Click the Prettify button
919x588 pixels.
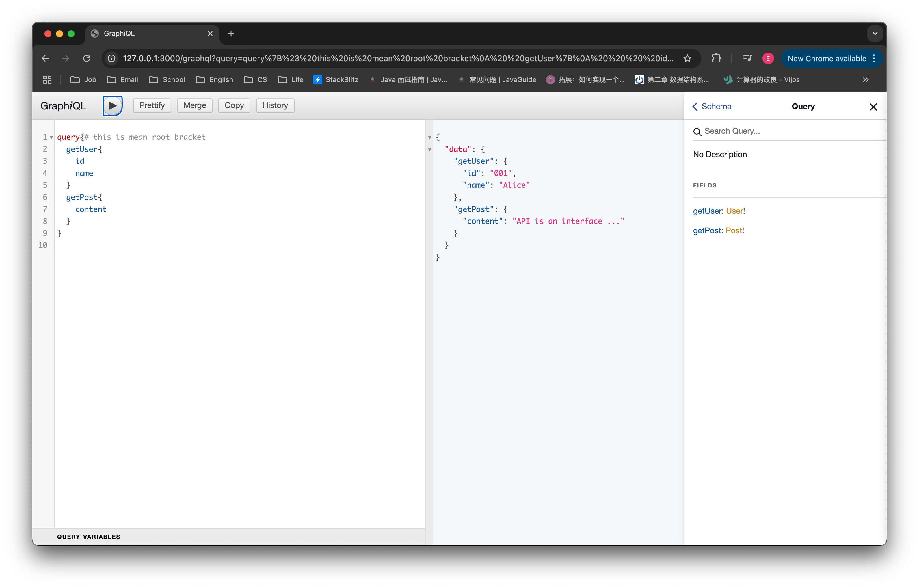(x=152, y=105)
